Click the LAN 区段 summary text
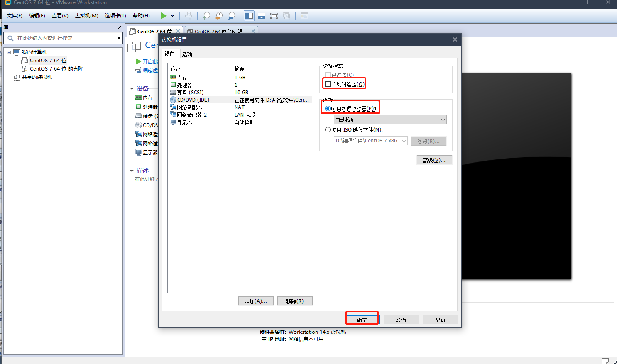This screenshot has height=364, width=617. tap(245, 115)
